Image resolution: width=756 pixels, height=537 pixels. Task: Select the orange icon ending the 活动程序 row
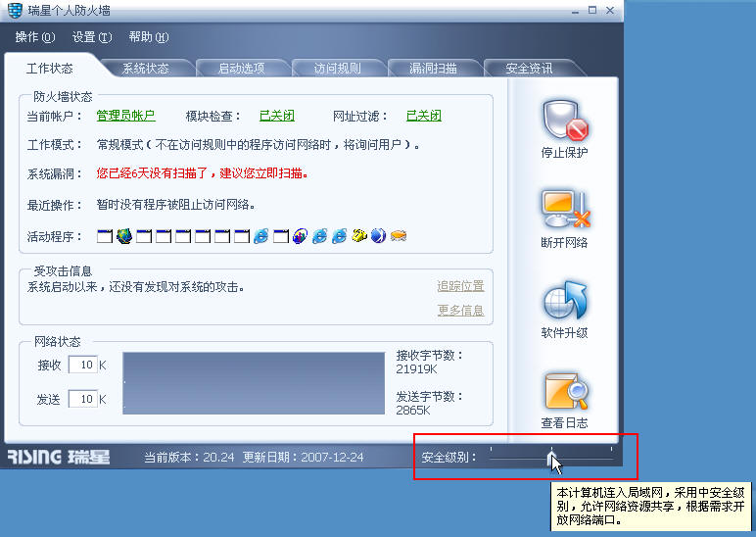click(x=399, y=236)
